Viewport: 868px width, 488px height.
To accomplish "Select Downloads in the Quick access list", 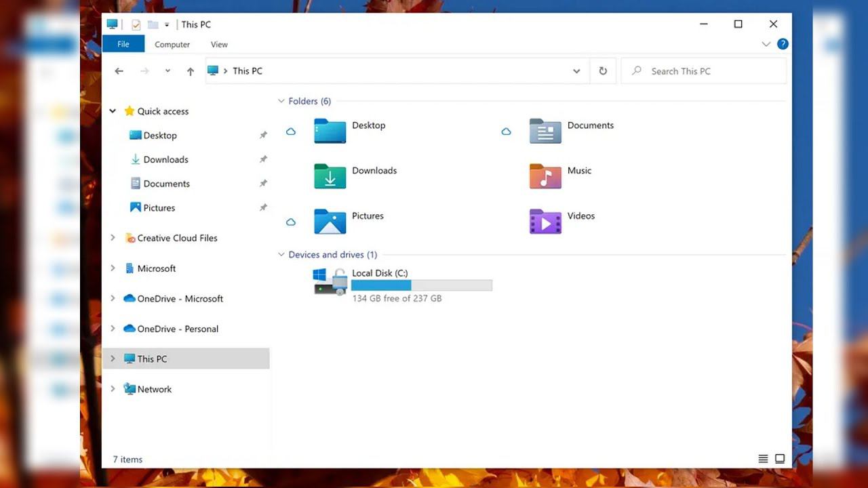I will [x=166, y=159].
